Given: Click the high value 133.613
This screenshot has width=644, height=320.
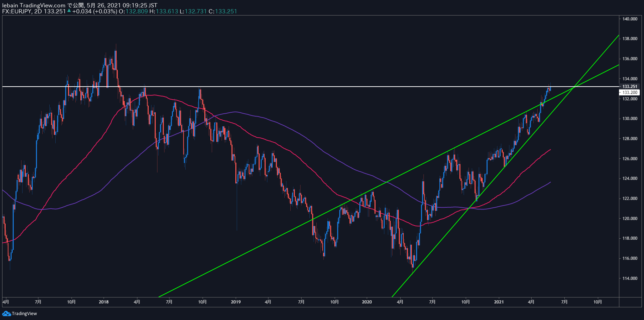Looking at the screenshot, I should tap(167, 11).
